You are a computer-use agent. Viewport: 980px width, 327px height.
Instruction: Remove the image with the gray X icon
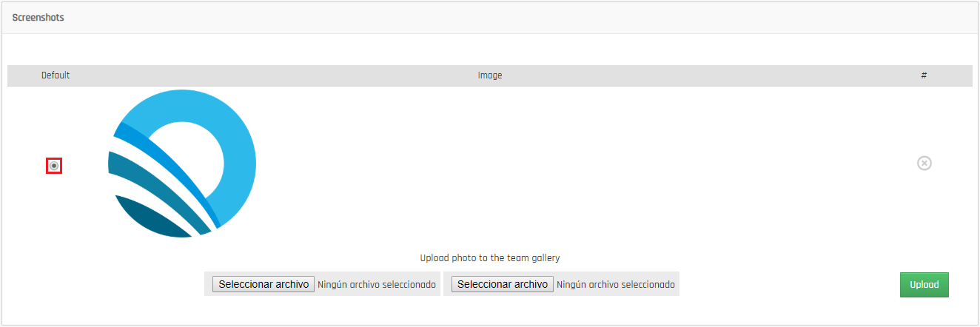(924, 163)
